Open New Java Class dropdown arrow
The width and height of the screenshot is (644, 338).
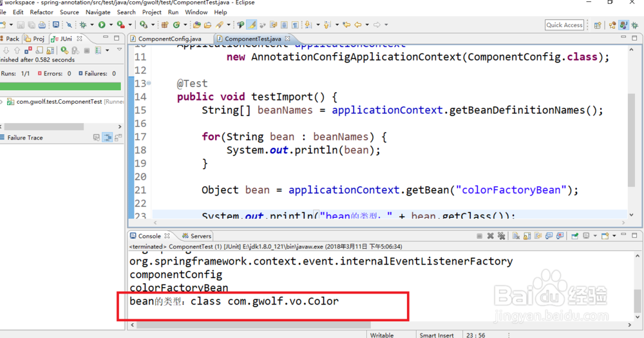click(185, 25)
